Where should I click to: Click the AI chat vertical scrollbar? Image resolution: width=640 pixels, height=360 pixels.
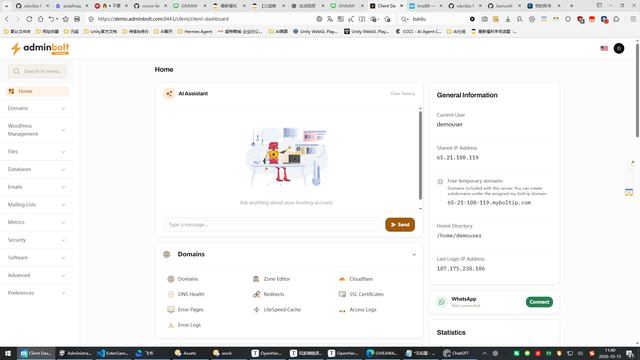(x=420, y=156)
